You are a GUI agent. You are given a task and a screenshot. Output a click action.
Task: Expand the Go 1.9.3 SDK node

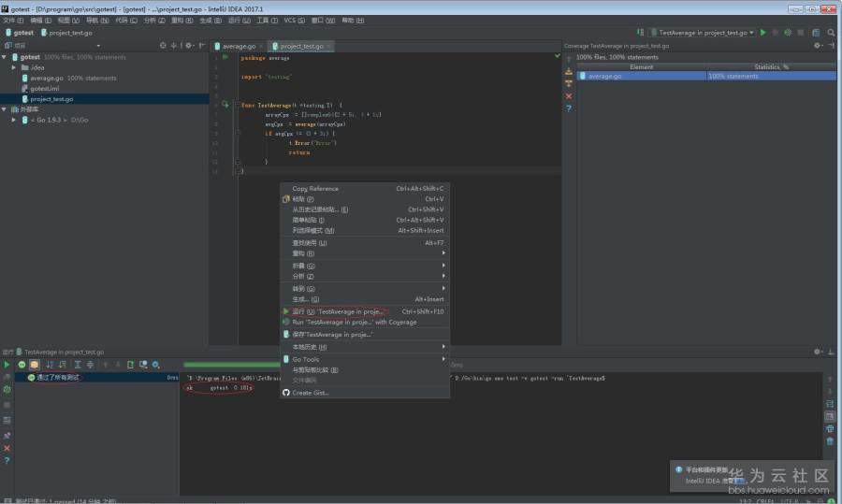click(14, 120)
